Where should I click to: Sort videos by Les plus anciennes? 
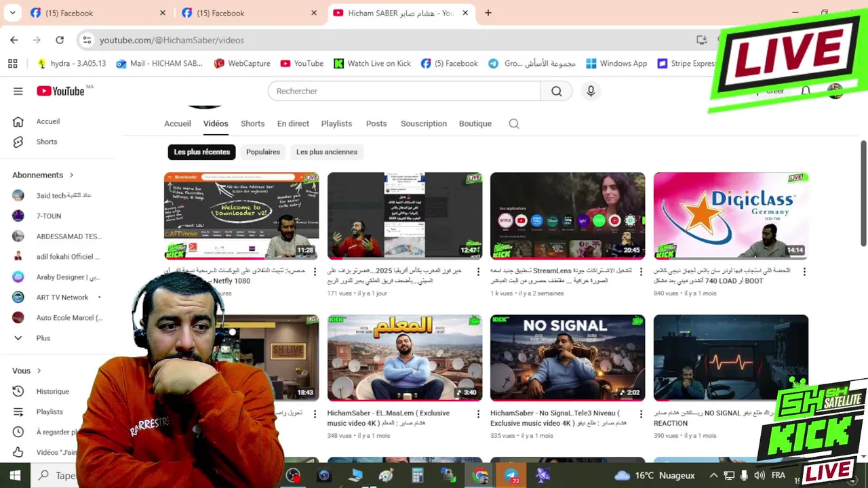tap(327, 152)
